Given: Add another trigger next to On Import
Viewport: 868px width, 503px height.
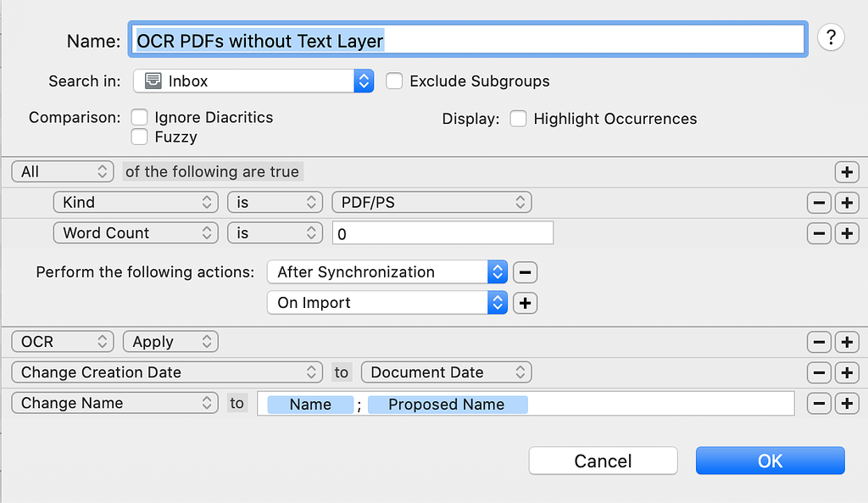Looking at the screenshot, I should pyautogui.click(x=525, y=303).
